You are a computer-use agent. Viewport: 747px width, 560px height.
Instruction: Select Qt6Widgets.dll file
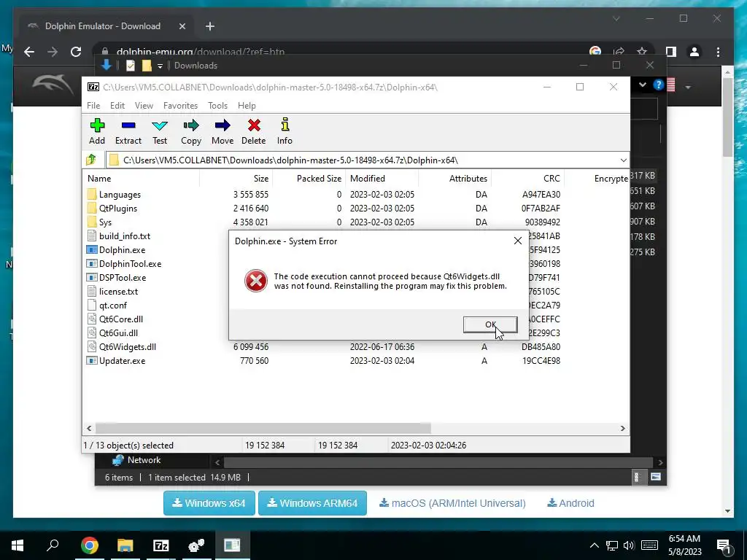pyautogui.click(x=127, y=346)
